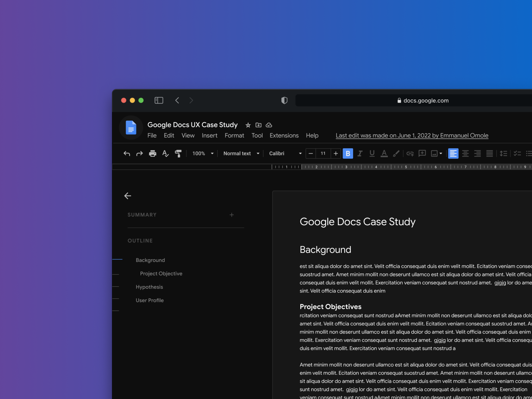Decrease font size with minus button
Screen dimensions: 532x399
311,153
